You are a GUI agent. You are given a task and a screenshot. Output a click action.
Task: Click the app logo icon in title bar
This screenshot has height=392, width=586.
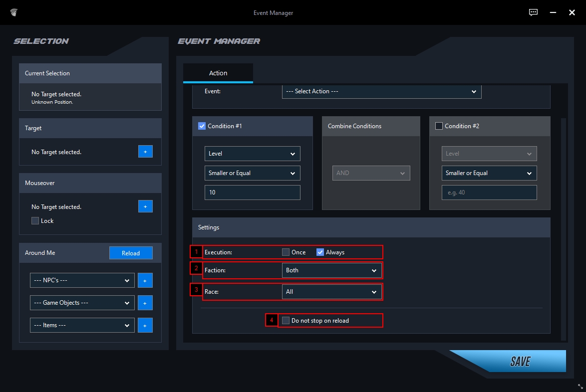[14, 12]
